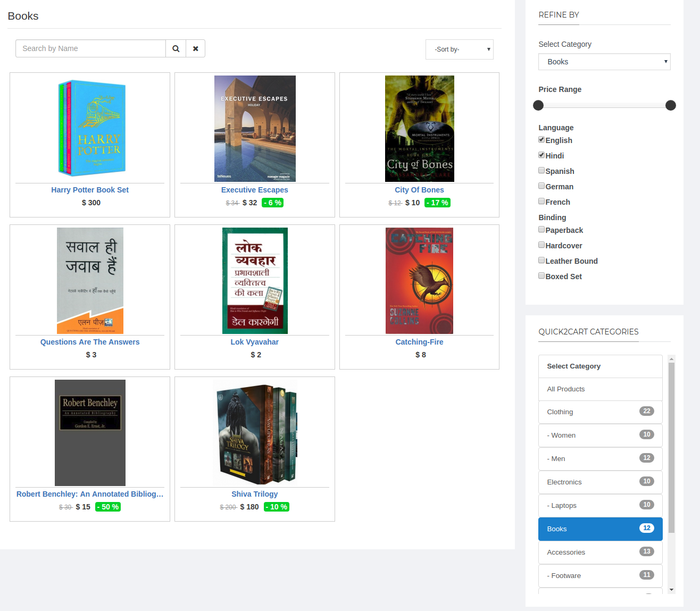Check the Boxed Set binding option
The height and width of the screenshot is (611, 700).
coord(541,276)
